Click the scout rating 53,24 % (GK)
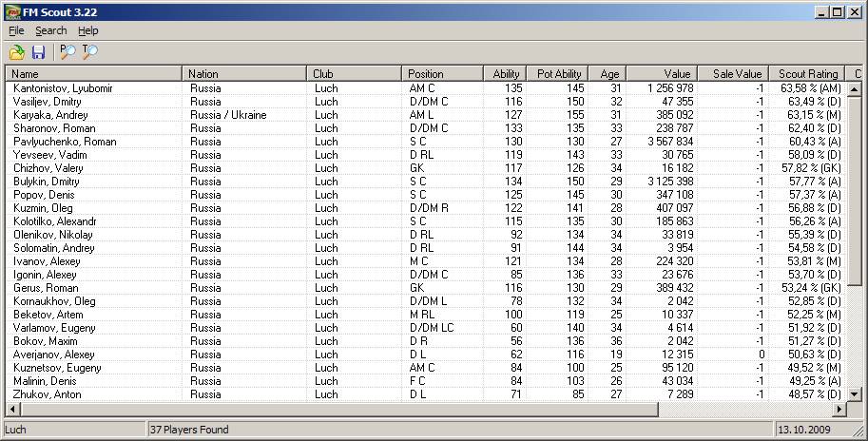This screenshot has height=441, width=868. (811, 288)
